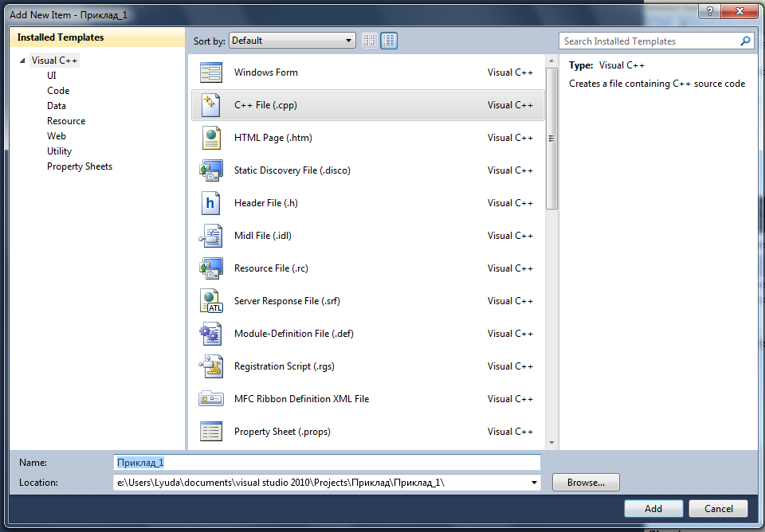Image resolution: width=765 pixels, height=532 pixels.
Task: Click the Cancel button
Action: [718, 509]
